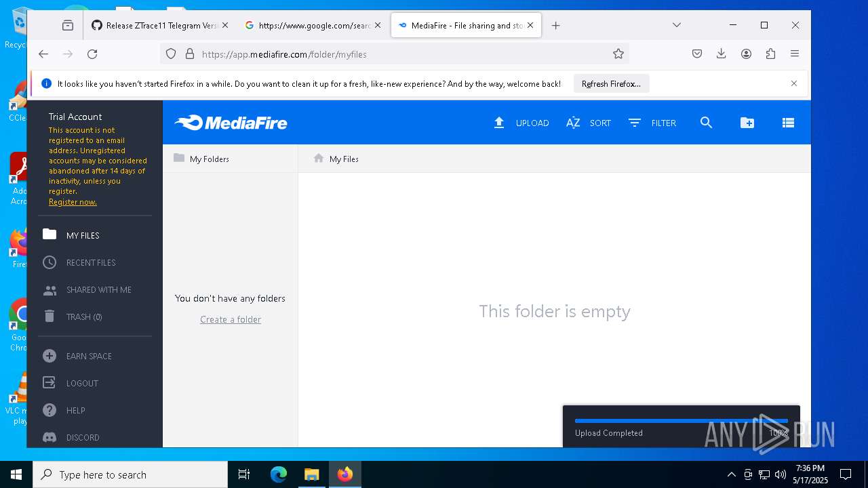Click the Create a folder link
The height and width of the screenshot is (488, 868).
231,319
